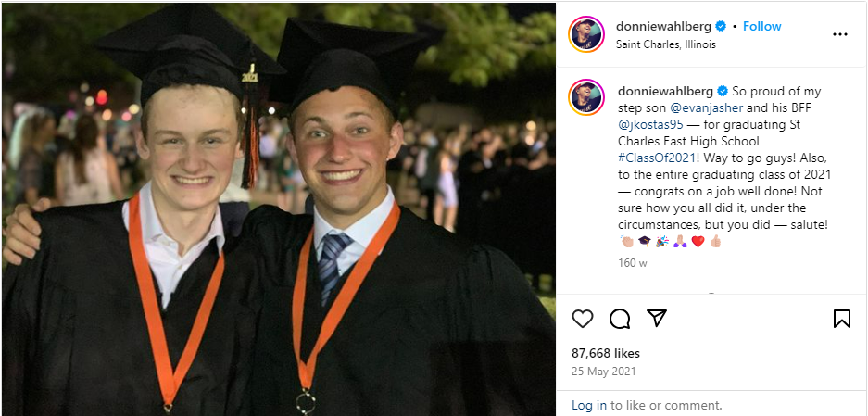Image resolution: width=868 pixels, height=416 pixels.
Task: Open donniewahlberg username in header
Action: click(664, 27)
